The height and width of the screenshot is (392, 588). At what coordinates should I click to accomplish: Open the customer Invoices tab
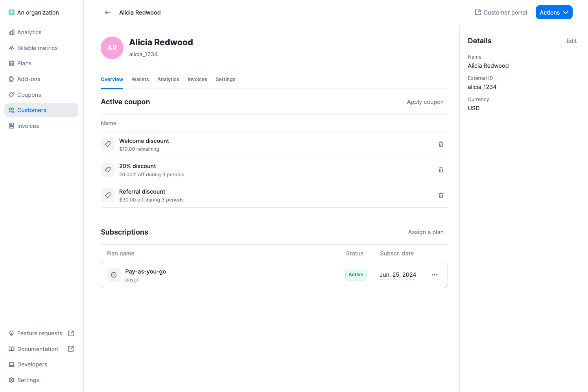[197, 80]
